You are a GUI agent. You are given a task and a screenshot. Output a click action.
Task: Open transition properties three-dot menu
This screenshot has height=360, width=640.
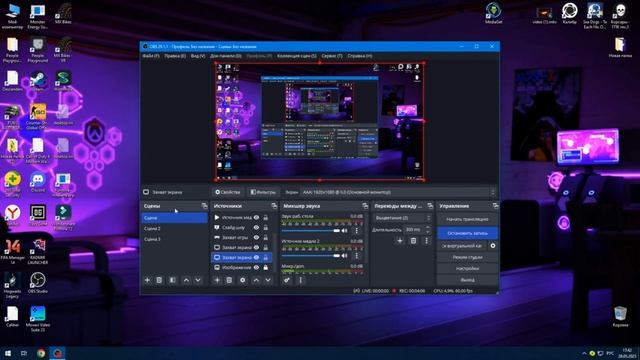pyautogui.click(x=427, y=241)
